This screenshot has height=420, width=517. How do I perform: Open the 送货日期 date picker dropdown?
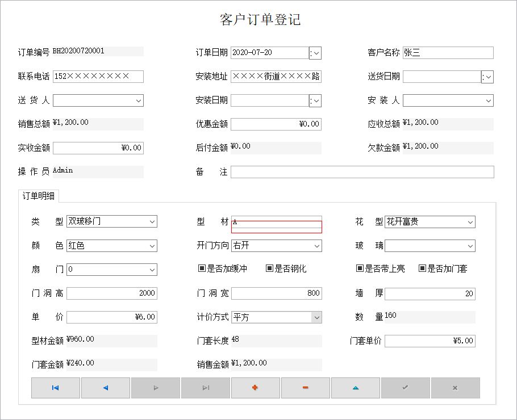(x=487, y=77)
